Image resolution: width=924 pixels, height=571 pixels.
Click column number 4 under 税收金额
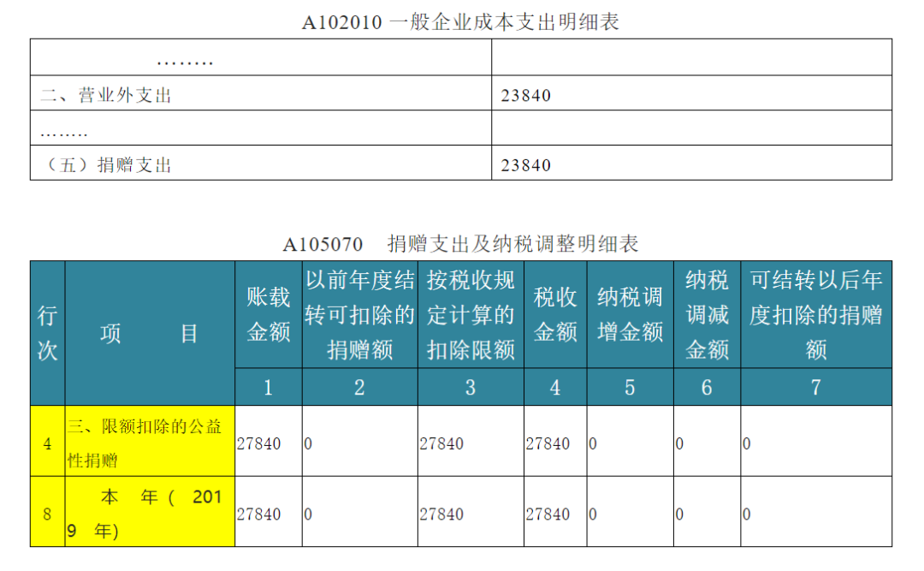point(555,388)
